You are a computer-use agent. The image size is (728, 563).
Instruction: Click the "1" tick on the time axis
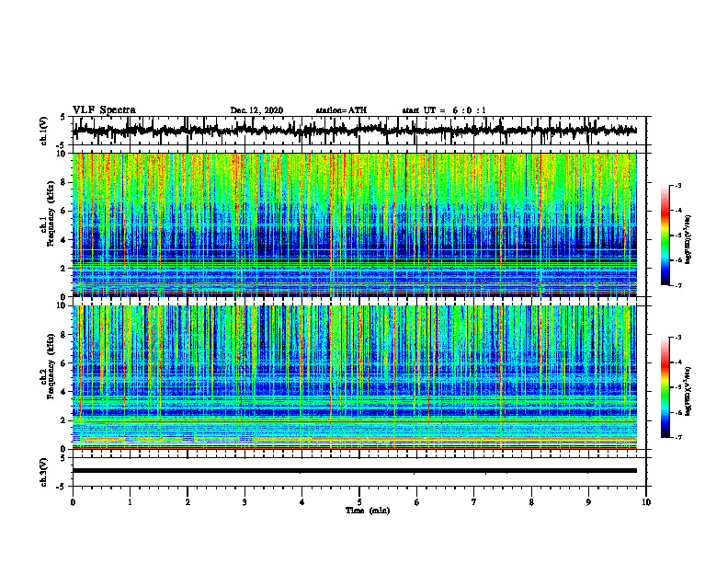coord(130,502)
